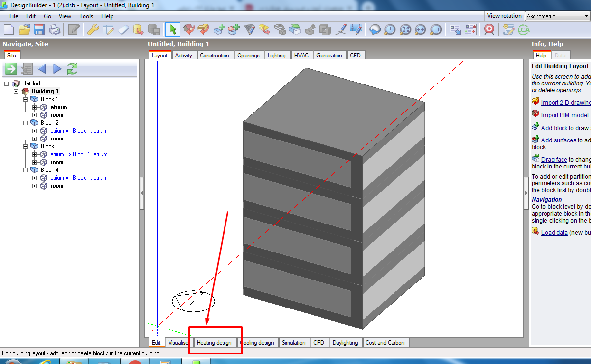The height and width of the screenshot is (364, 591).
Task: Click the Drag face help link
Action: point(554,159)
